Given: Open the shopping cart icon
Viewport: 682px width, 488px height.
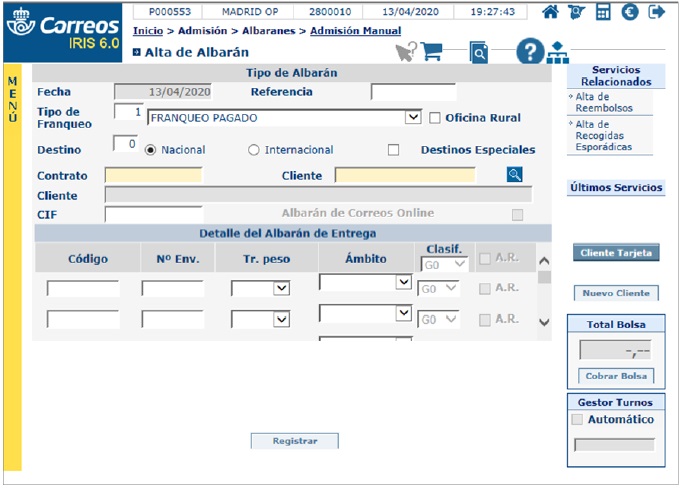Looking at the screenshot, I should (432, 52).
